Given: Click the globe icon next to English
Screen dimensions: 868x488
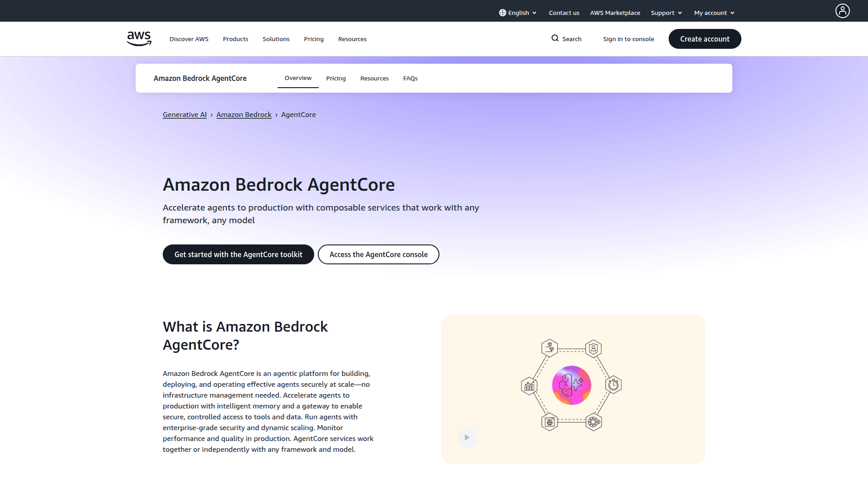Looking at the screenshot, I should click(502, 12).
